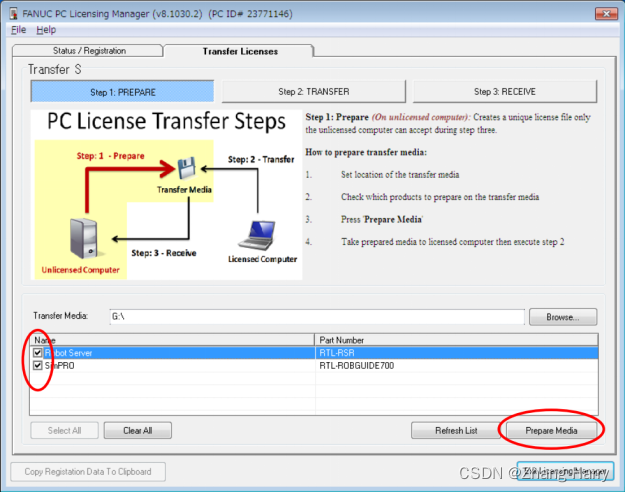The image size is (625, 492).
Task: Go to Step 2: TRANSFER
Action: (x=314, y=92)
